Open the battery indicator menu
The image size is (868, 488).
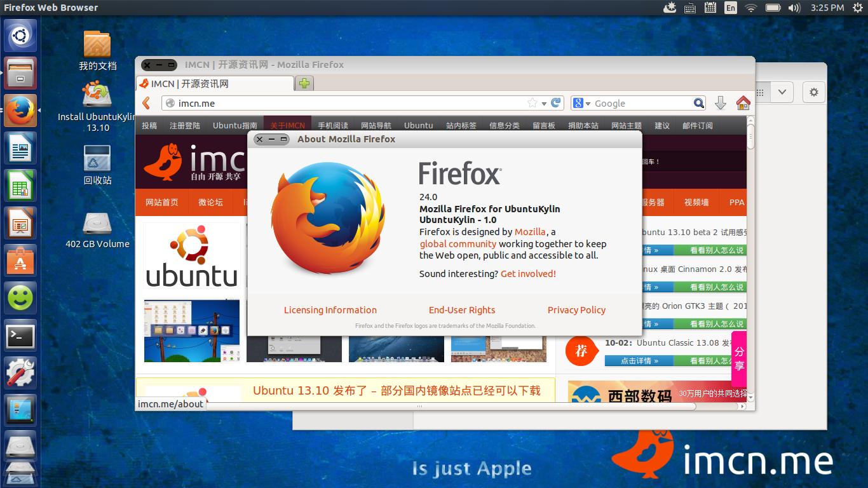[773, 8]
